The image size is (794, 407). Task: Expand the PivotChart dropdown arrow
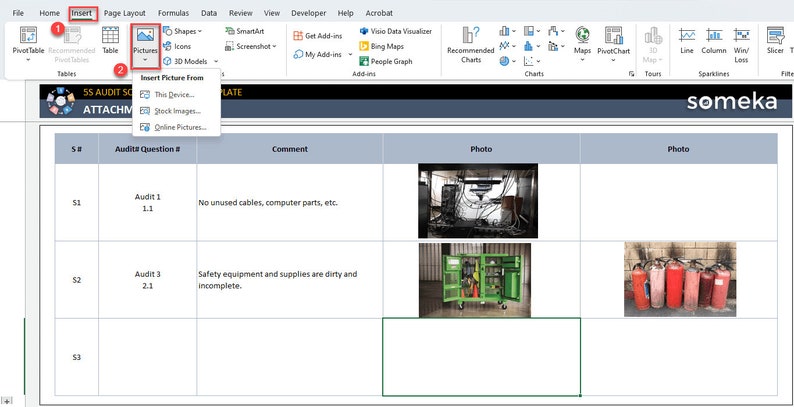(x=614, y=60)
